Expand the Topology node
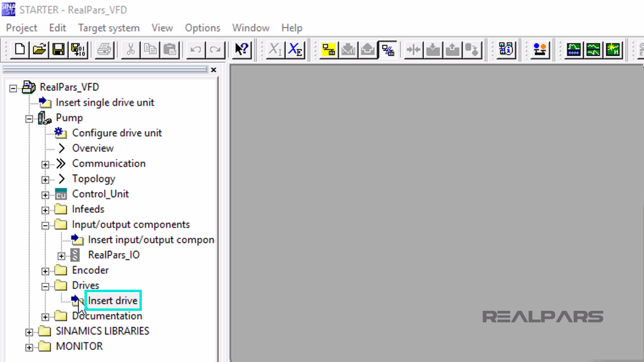The image size is (644, 362). [x=45, y=180]
